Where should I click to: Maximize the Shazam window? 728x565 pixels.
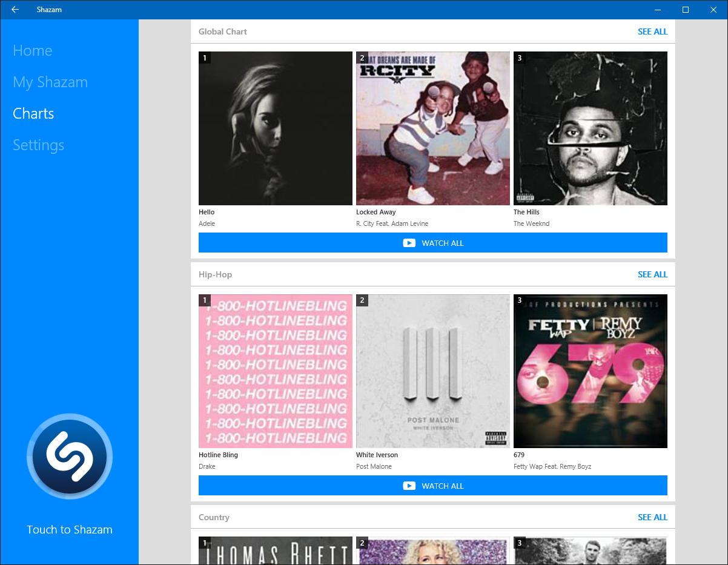point(686,10)
